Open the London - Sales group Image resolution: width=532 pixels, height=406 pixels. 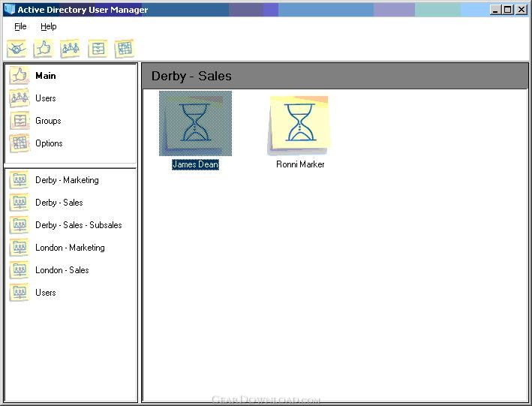coord(62,270)
